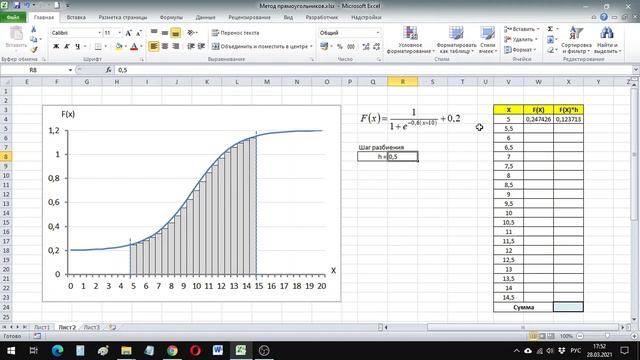640x360 pixels.
Task: Decrease the cell indent
Action: tap(191, 46)
